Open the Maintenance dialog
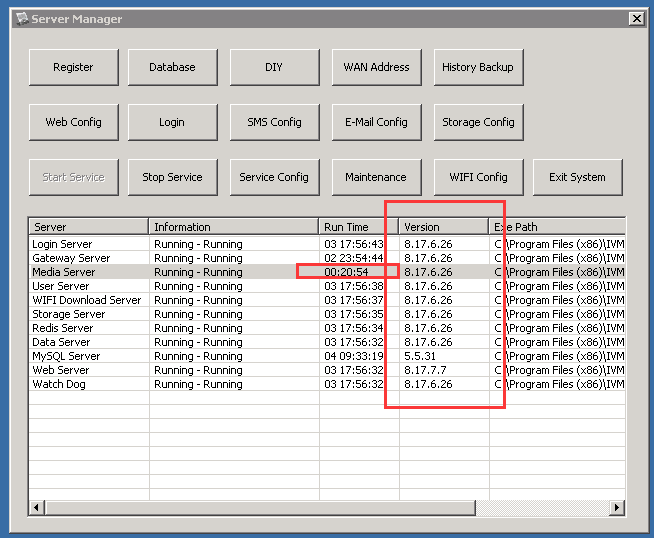 (x=377, y=177)
